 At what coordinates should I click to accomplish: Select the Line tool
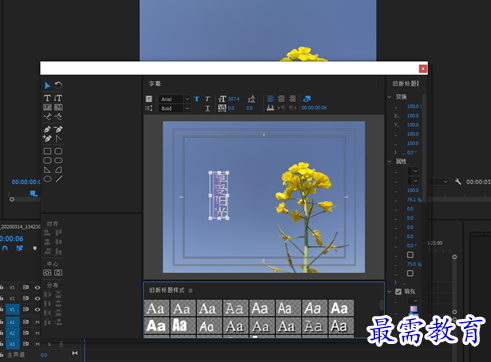(x=59, y=179)
